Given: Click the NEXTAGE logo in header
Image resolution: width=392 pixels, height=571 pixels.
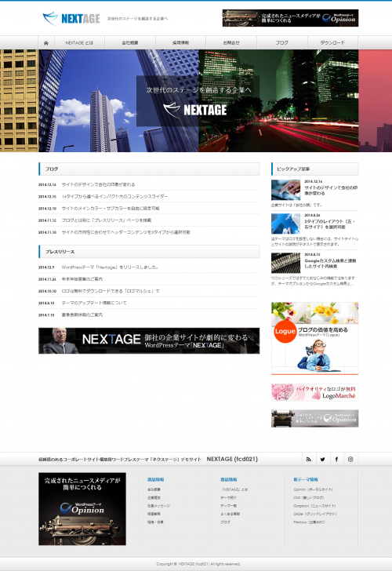Looking at the screenshot, I should pos(71,19).
